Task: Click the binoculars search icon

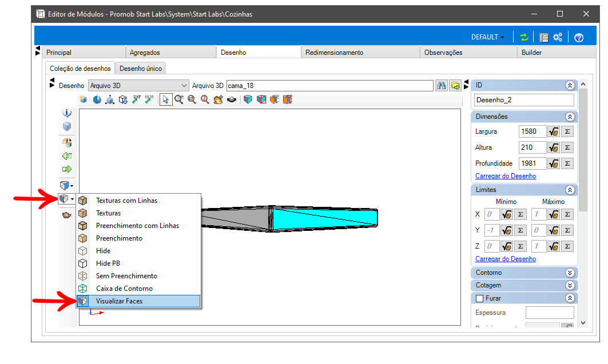Action: 441,86
